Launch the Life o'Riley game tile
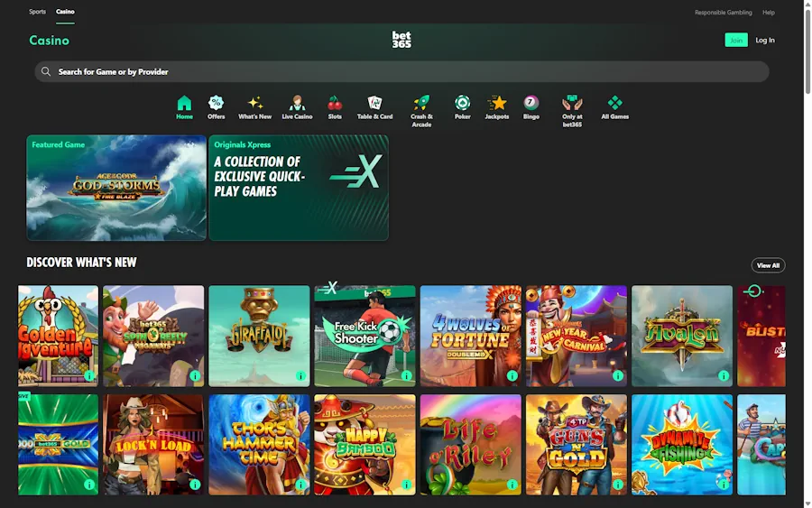Viewport: 812px width, 508px height. [471, 444]
